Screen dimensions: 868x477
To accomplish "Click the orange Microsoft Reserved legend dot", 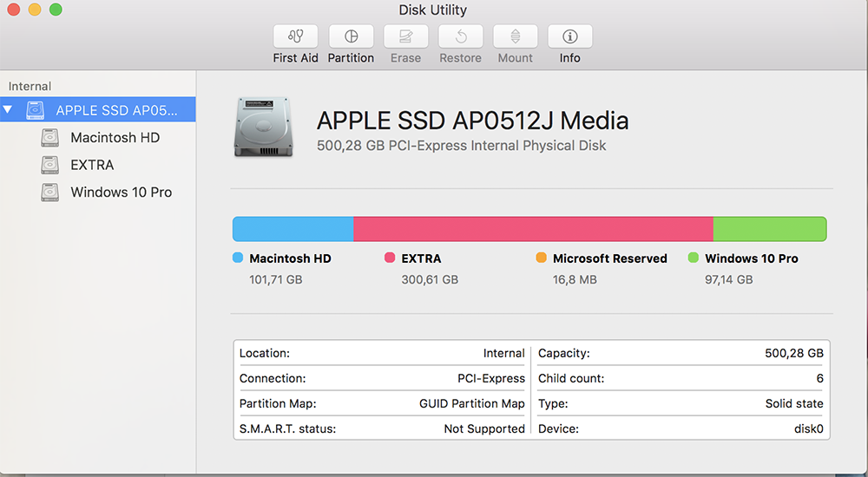I will [542, 258].
